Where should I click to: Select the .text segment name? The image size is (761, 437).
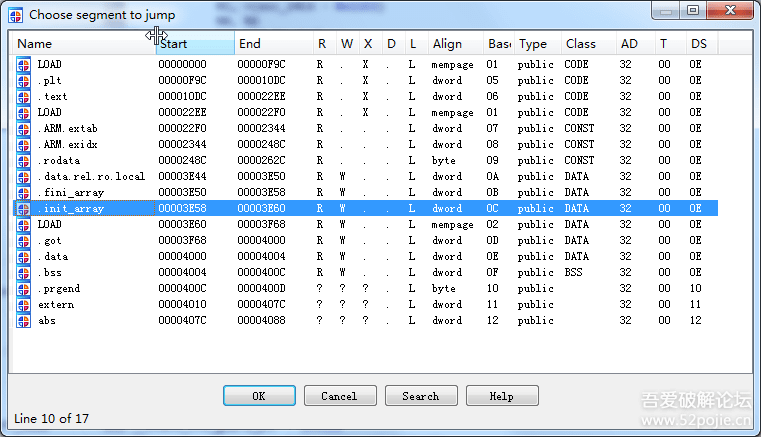pyautogui.click(x=52, y=97)
